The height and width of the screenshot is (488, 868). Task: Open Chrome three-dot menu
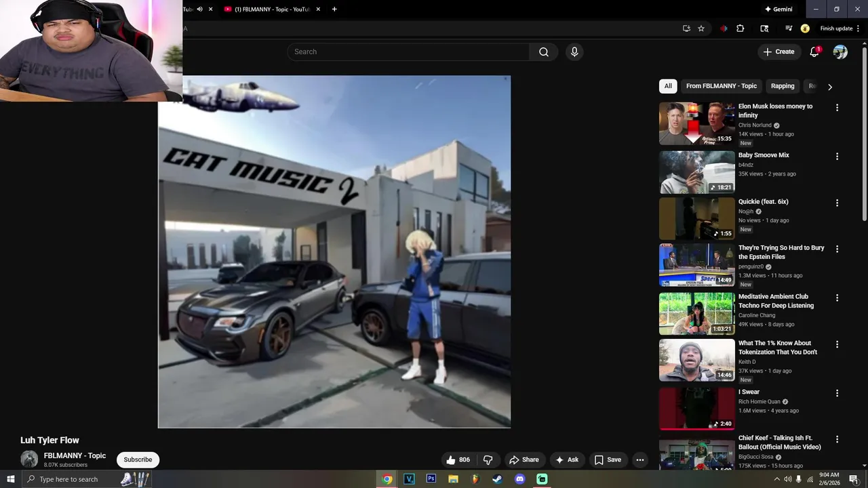pyautogui.click(x=859, y=28)
